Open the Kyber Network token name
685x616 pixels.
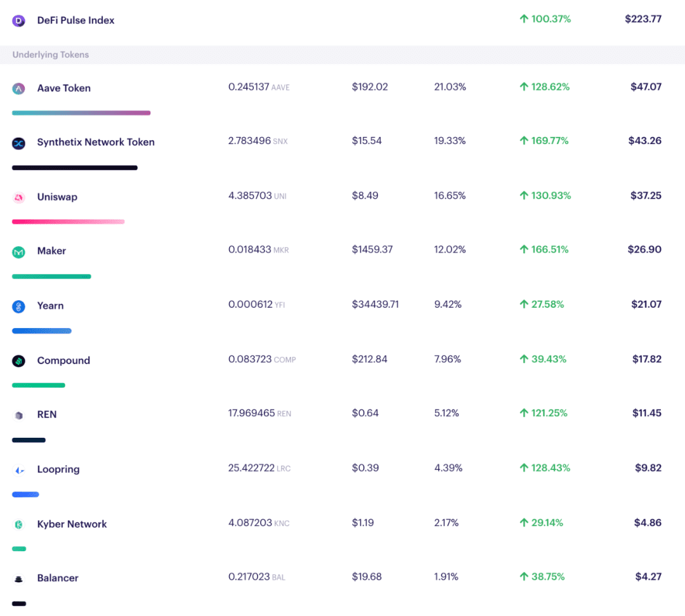click(x=72, y=524)
